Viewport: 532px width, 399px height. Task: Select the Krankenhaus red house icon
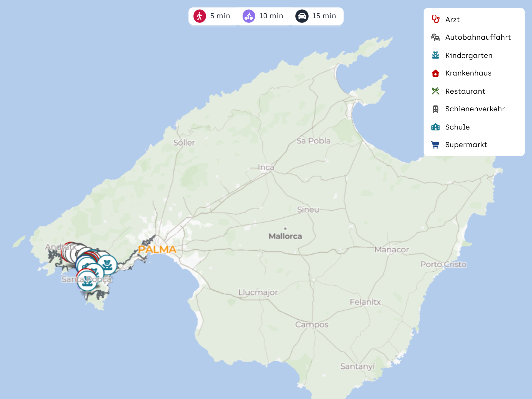435,73
